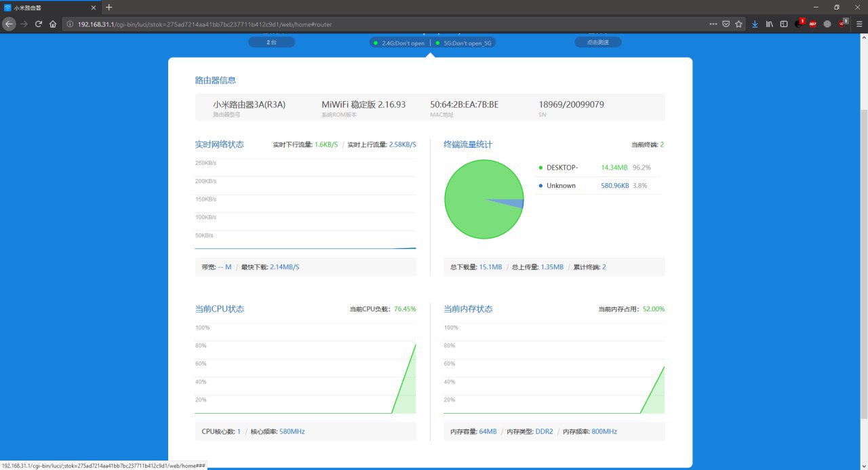This screenshot has width=868, height=470.
Task: Click ROM version MiWiFi 稳定版 2.16.93
Action: coord(363,104)
